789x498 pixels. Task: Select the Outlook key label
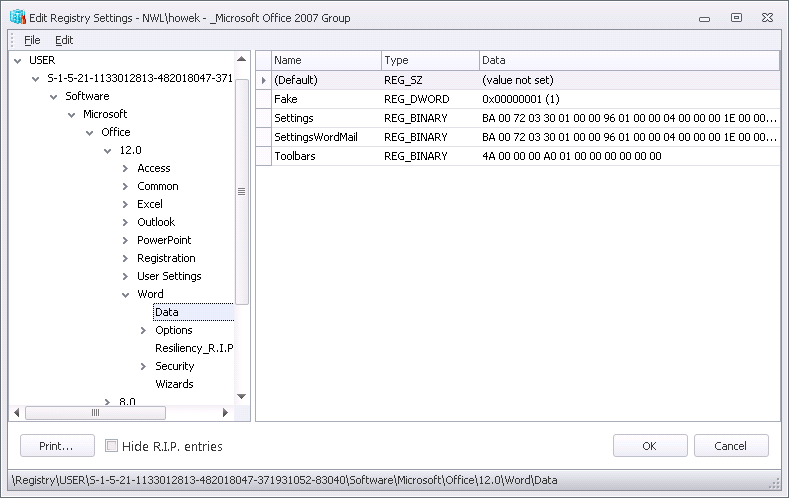click(x=156, y=222)
